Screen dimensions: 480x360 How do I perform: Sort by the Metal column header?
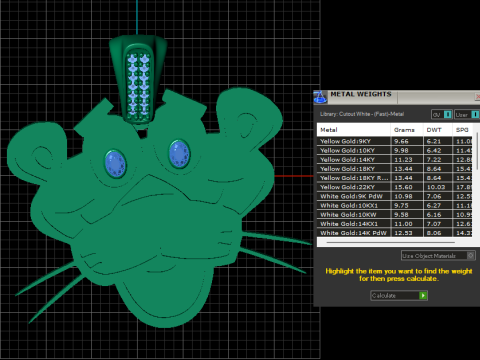click(353, 130)
